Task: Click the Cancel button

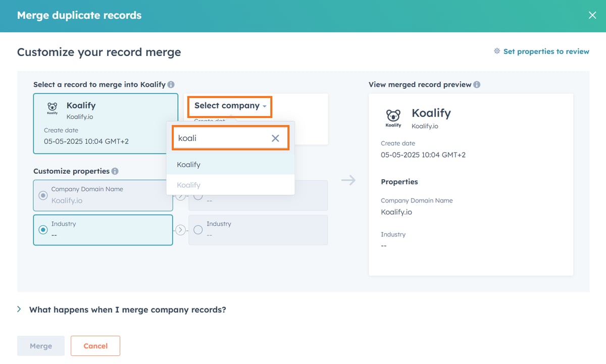Action: [95, 346]
